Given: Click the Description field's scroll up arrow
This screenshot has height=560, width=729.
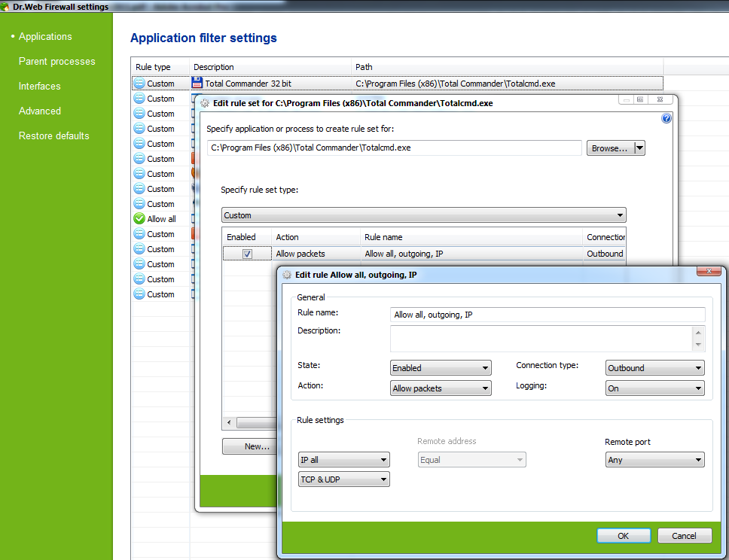Looking at the screenshot, I should point(698,333).
